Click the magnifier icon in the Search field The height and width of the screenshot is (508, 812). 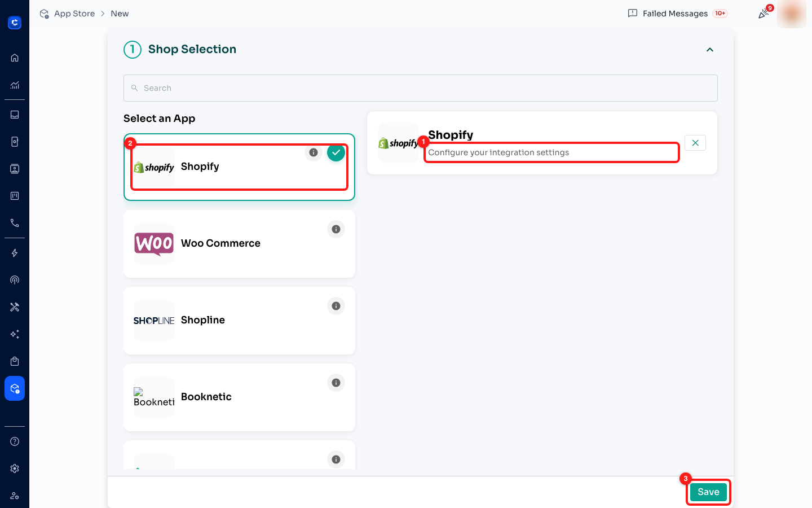tap(135, 88)
